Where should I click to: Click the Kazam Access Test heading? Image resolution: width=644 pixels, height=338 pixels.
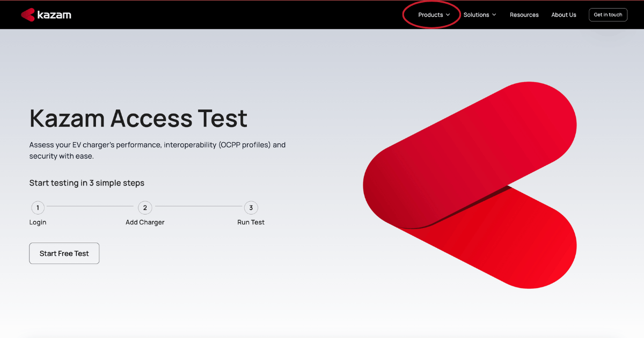(x=138, y=118)
